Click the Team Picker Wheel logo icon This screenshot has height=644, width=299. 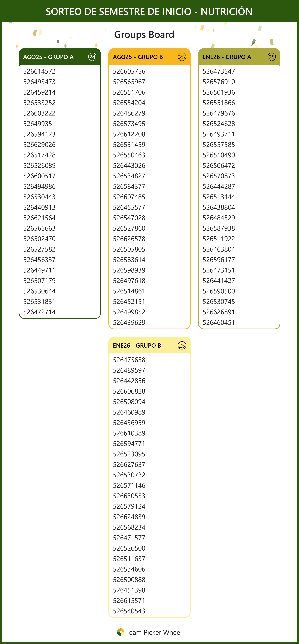coord(120,632)
